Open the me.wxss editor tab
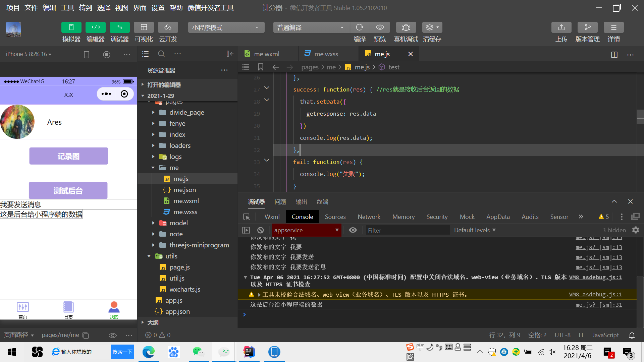The height and width of the screenshot is (362, 644). (326, 54)
